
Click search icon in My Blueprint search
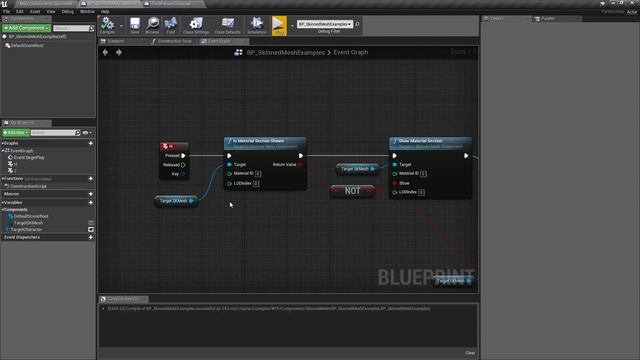point(78,133)
